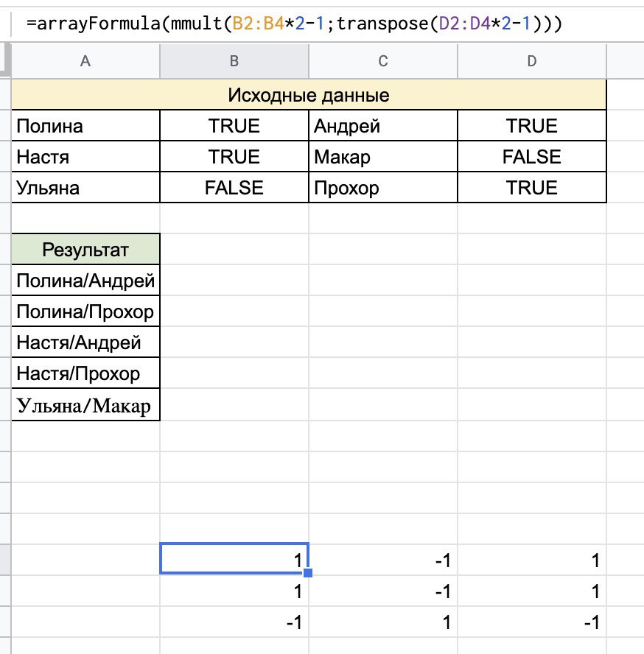This screenshot has height=654, width=644.
Task: Click the fill handle of the selected cell
Action: [x=308, y=573]
